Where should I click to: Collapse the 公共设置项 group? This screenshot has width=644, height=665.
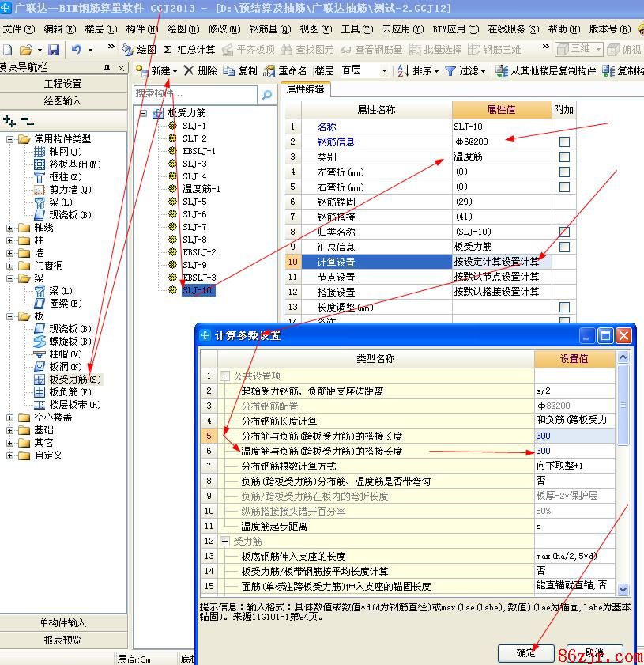(x=225, y=376)
